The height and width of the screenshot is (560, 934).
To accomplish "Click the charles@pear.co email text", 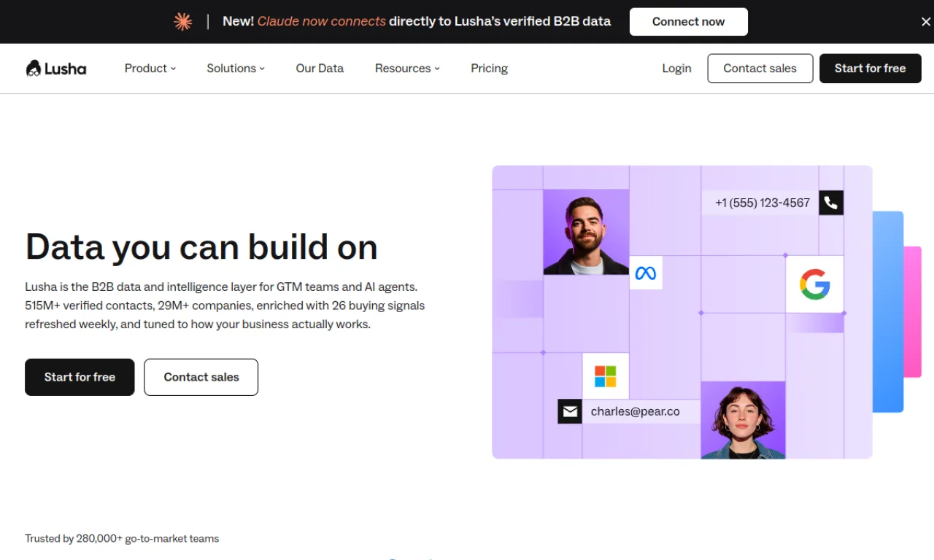I will click(636, 411).
